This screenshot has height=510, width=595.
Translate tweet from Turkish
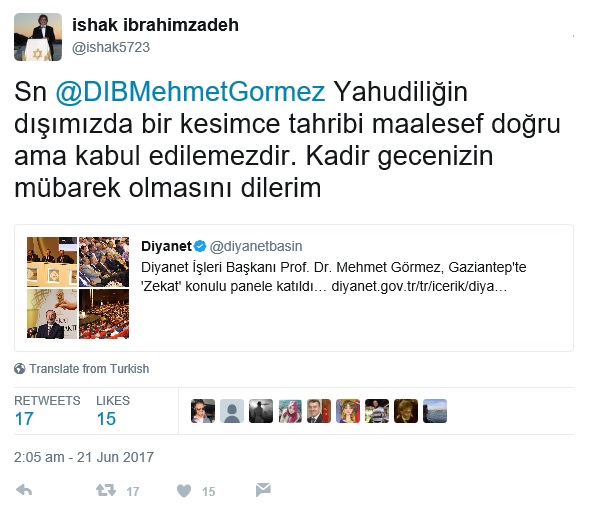(89, 368)
